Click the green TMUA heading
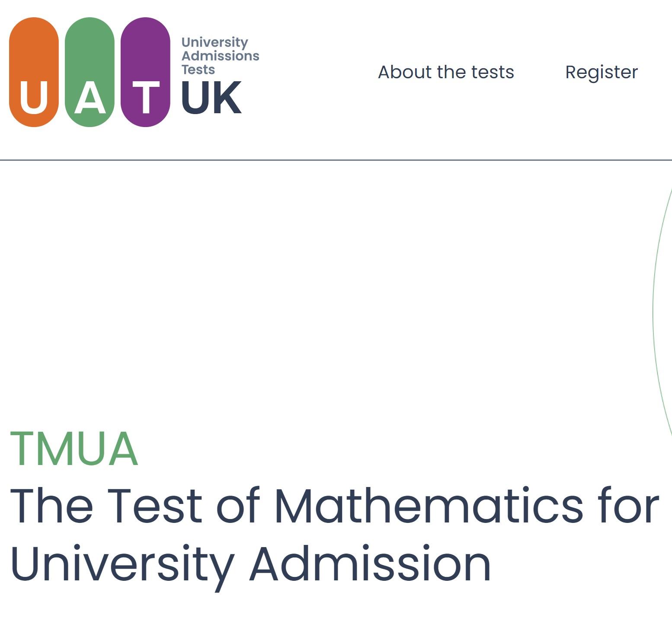This screenshot has height=621, width=672. (x=74, y=449)
